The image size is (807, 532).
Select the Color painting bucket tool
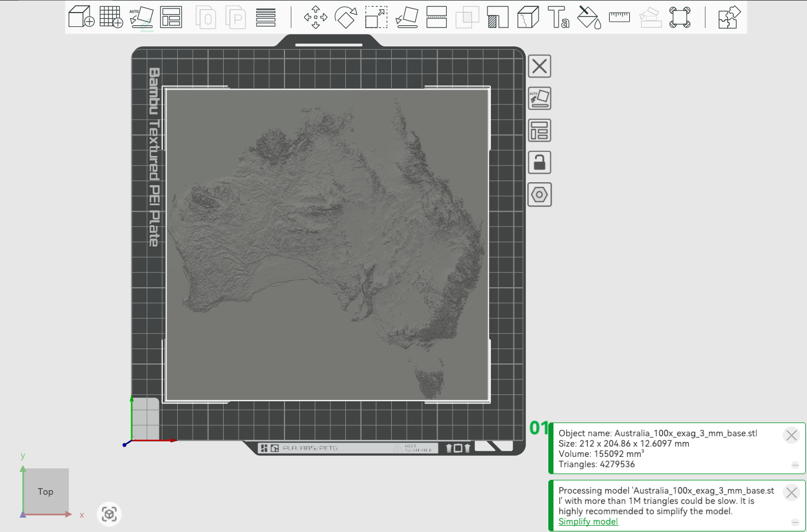coord(589,17)
